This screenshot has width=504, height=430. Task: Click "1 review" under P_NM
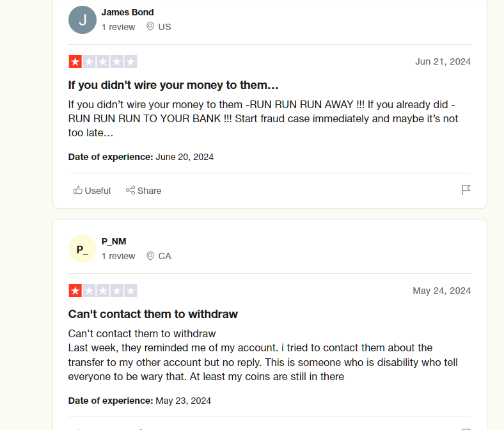tap(118, 256)
